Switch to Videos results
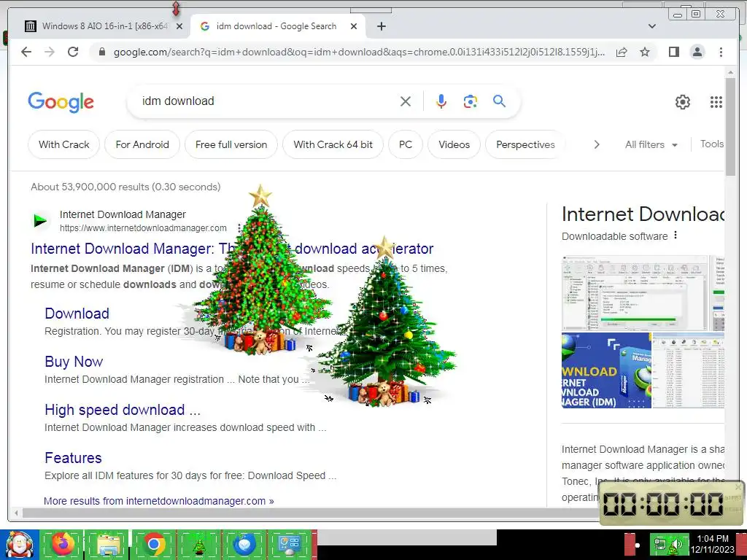The height and width of the screenshot is (560, 747). coord(454,144)
